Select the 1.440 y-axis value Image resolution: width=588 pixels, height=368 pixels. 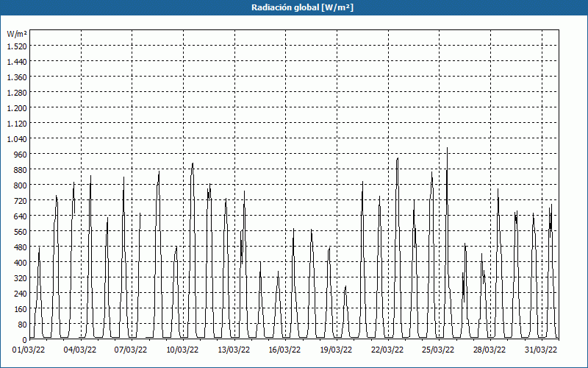17,62
